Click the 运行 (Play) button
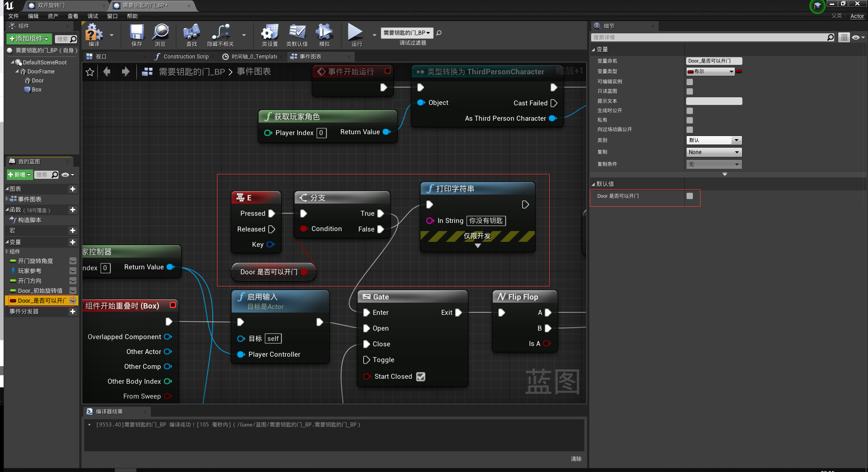868x472 pixels. [356, 35]
